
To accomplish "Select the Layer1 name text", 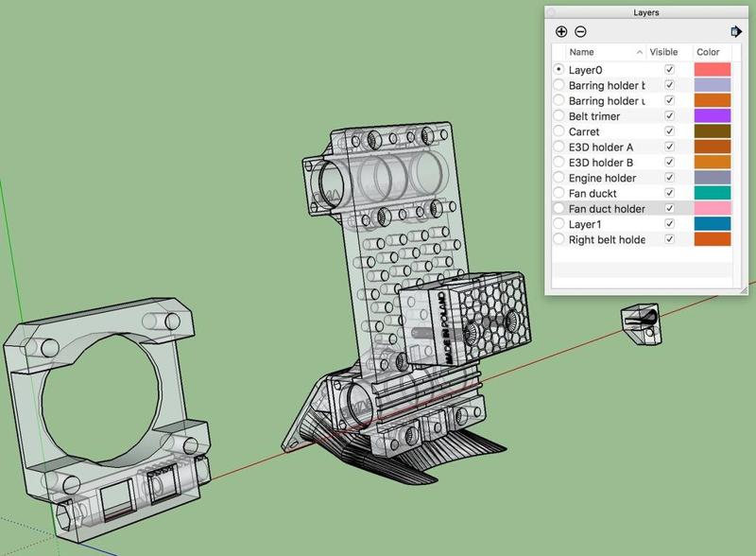I will 585,224.
